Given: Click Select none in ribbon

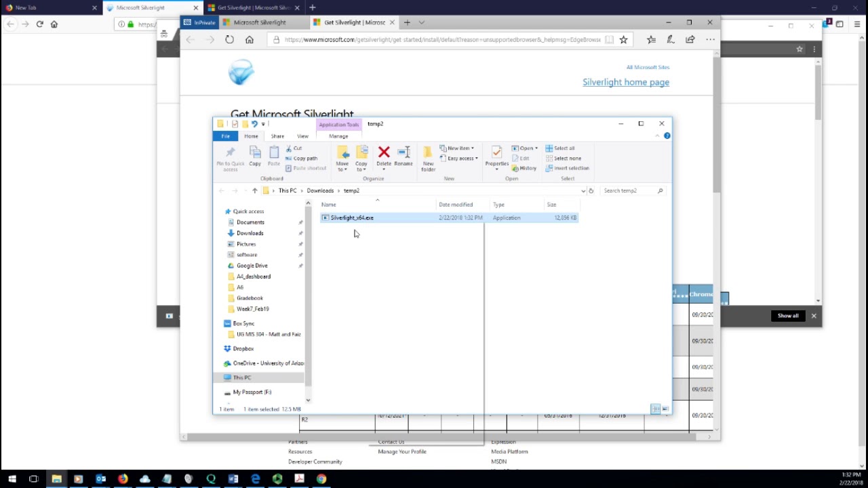Looking at the screenshot, I should point(564,158).
